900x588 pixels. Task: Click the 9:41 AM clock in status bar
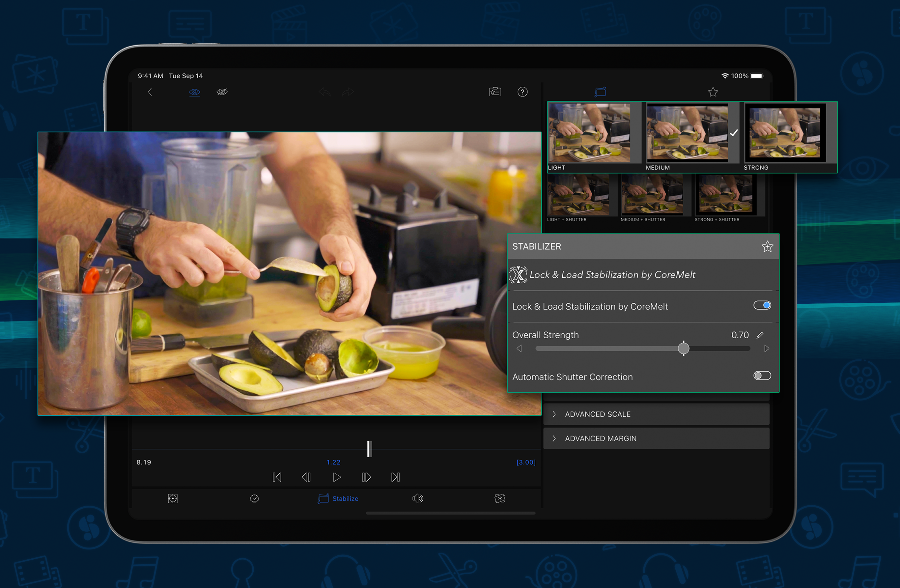coord(151,76)
